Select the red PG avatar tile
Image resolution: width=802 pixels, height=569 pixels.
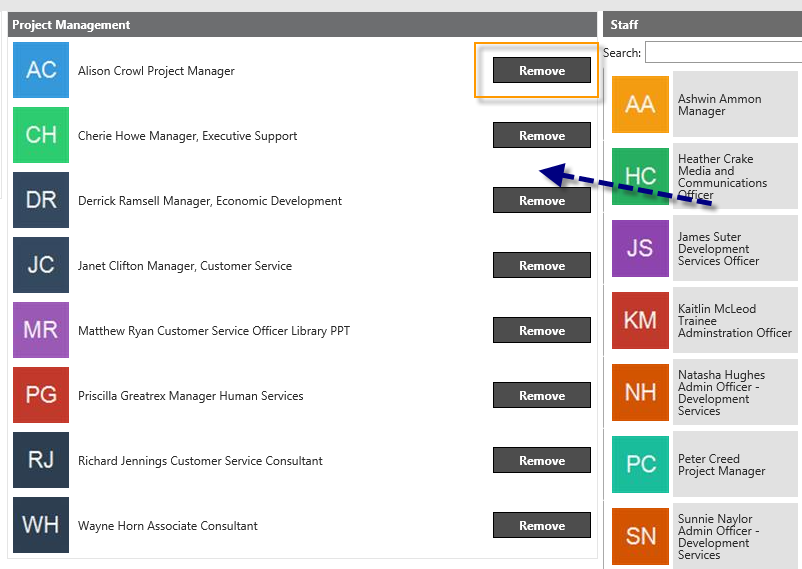click(x=41, y=395)
